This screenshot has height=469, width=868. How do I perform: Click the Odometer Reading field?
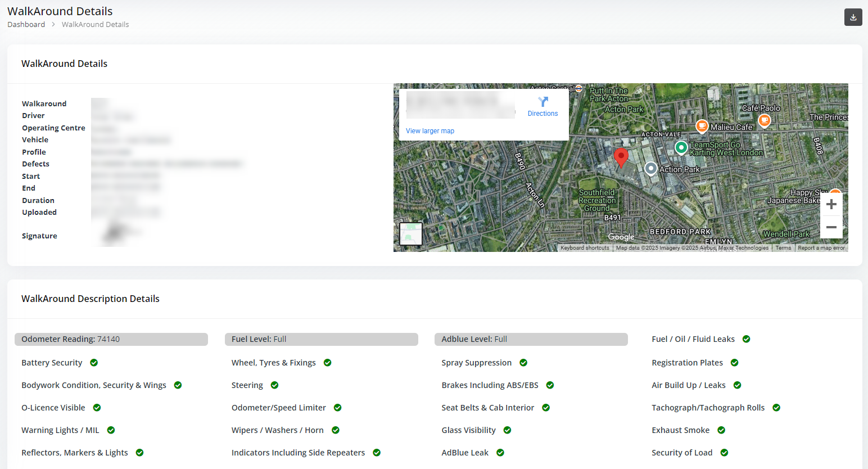point(111,339)
